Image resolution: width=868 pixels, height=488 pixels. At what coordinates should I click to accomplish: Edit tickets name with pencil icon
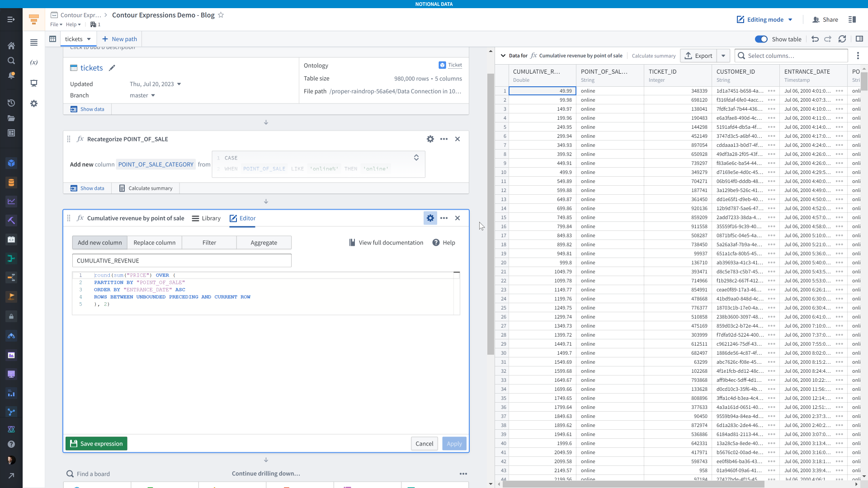tap(112, 68)
